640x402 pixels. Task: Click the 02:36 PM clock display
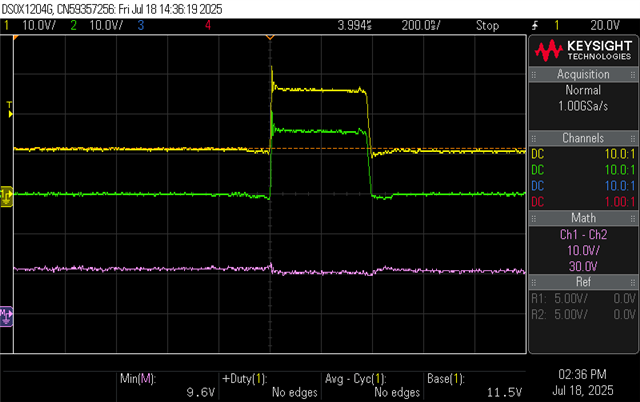[582, 374]
